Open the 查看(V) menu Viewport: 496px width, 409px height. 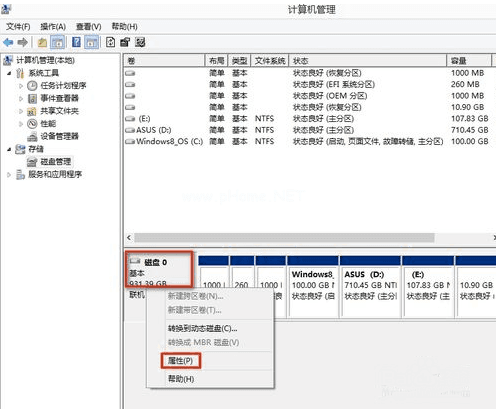(x=88, y=27)
